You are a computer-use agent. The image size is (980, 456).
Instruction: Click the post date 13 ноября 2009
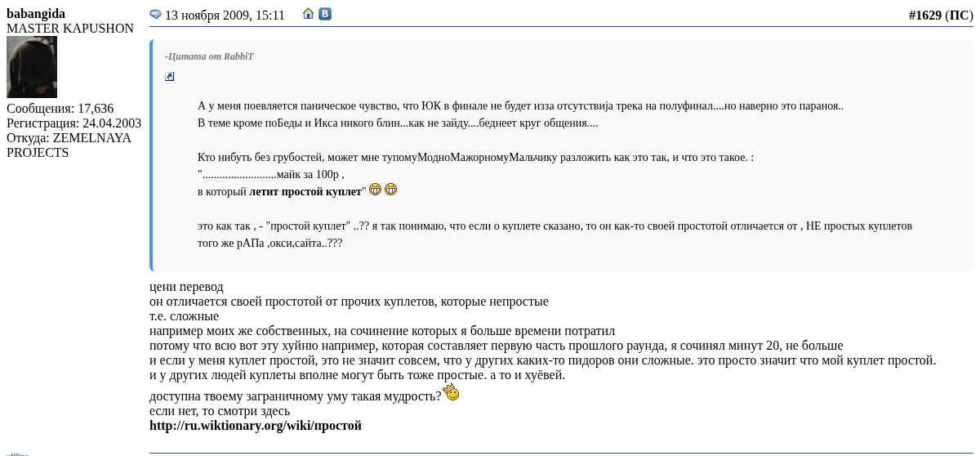coord(225,15)
